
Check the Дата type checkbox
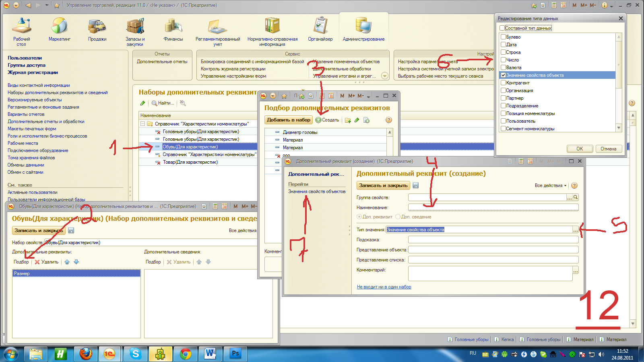[x=503, y=45]
